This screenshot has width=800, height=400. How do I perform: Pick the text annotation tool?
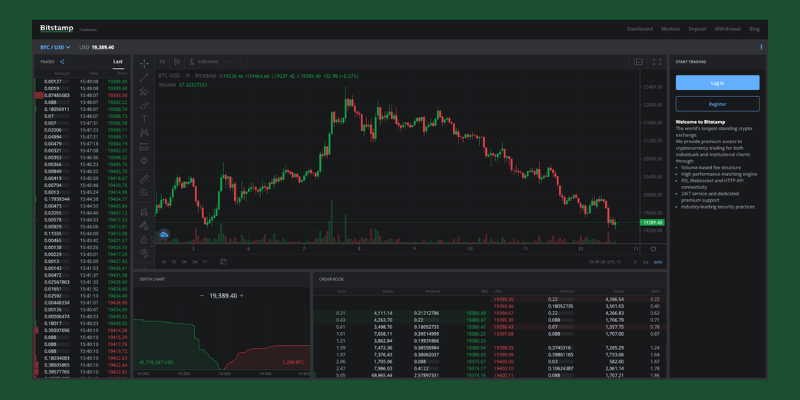point(145,118)
